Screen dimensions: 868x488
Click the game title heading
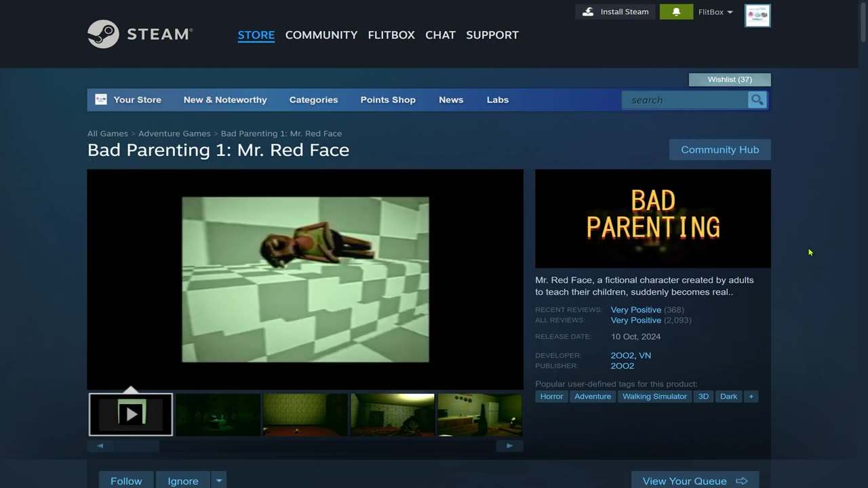(218, 150)
